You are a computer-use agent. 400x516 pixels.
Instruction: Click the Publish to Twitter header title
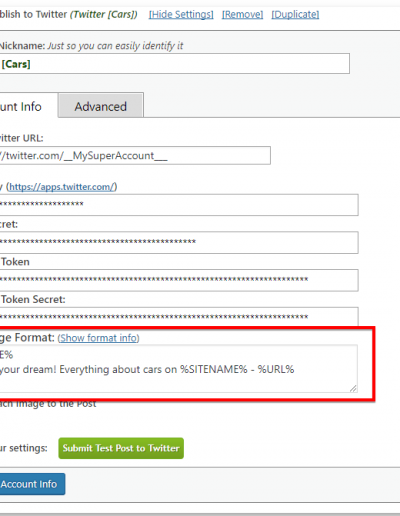pyautogui.click(x=68, y=15)
